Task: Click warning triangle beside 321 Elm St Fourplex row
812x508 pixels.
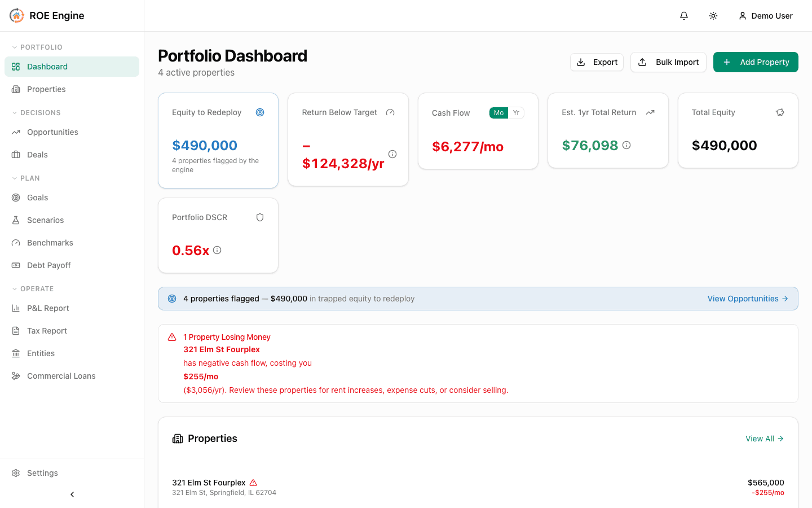Action: point(253,483)
